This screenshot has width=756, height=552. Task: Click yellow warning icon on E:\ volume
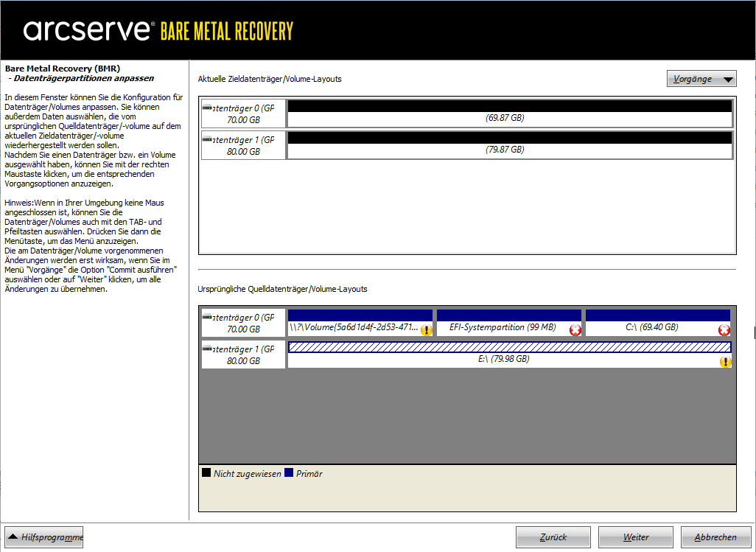[x=725, y=362]
